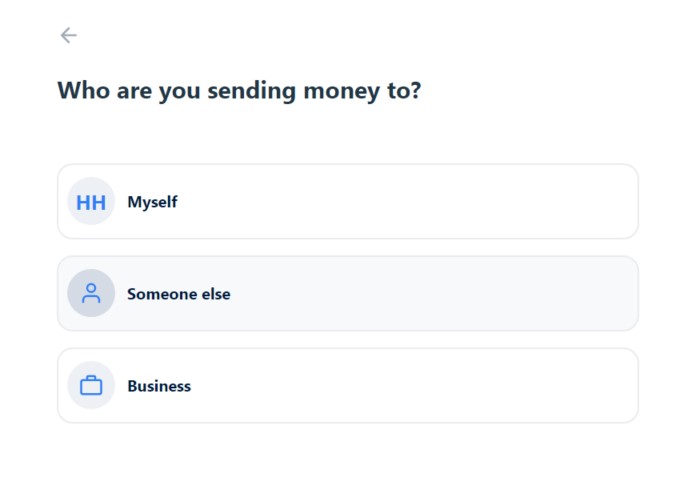The image size is (684, 489).
Task: Click the "Business" text label
Action: click(x=159, y=386)
